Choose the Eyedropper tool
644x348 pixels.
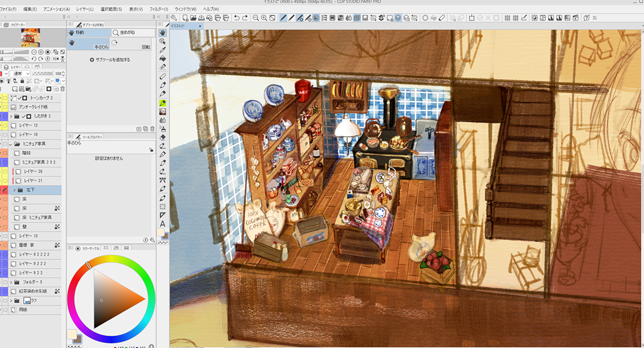point(163,50)
